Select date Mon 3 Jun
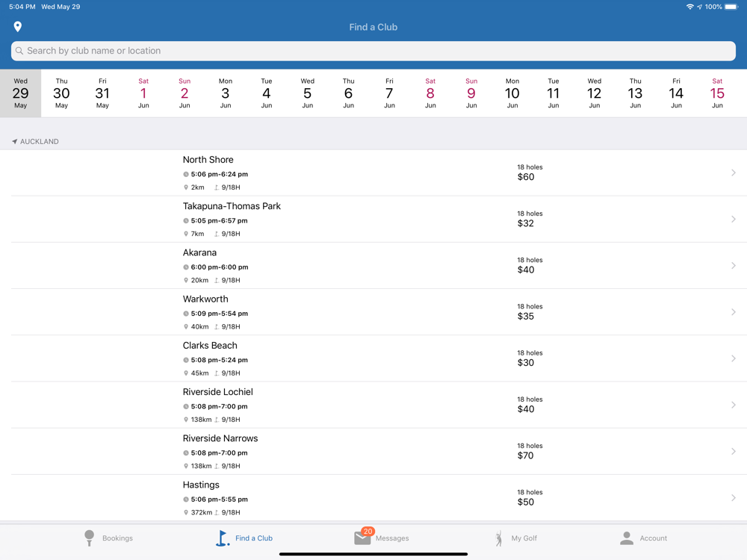This screenshot has height=560, width=747. (226, 93)
